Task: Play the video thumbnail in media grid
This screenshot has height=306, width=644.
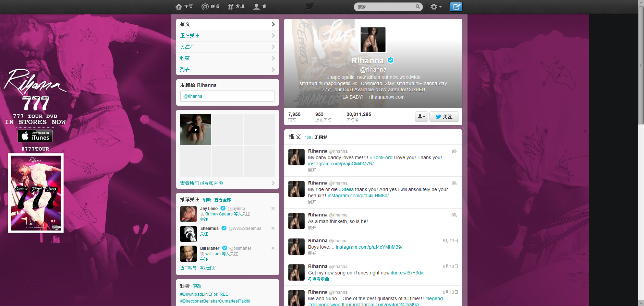Action: point(196,130)
